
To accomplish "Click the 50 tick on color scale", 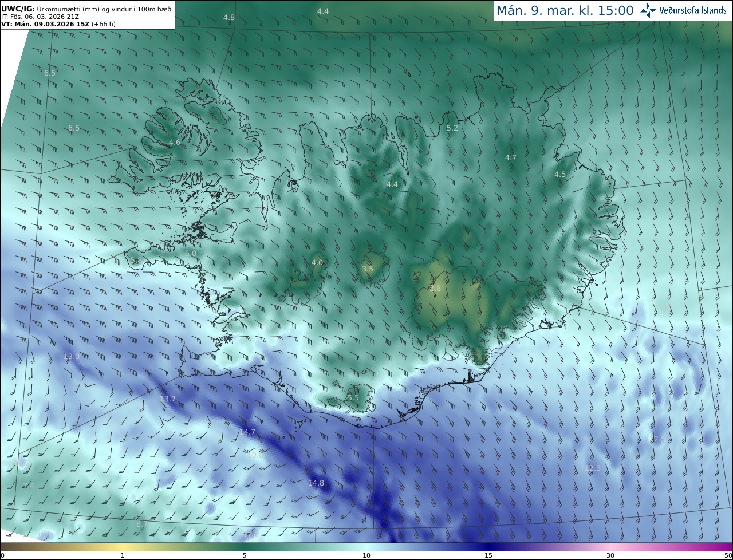I will [x=728, y=555].
